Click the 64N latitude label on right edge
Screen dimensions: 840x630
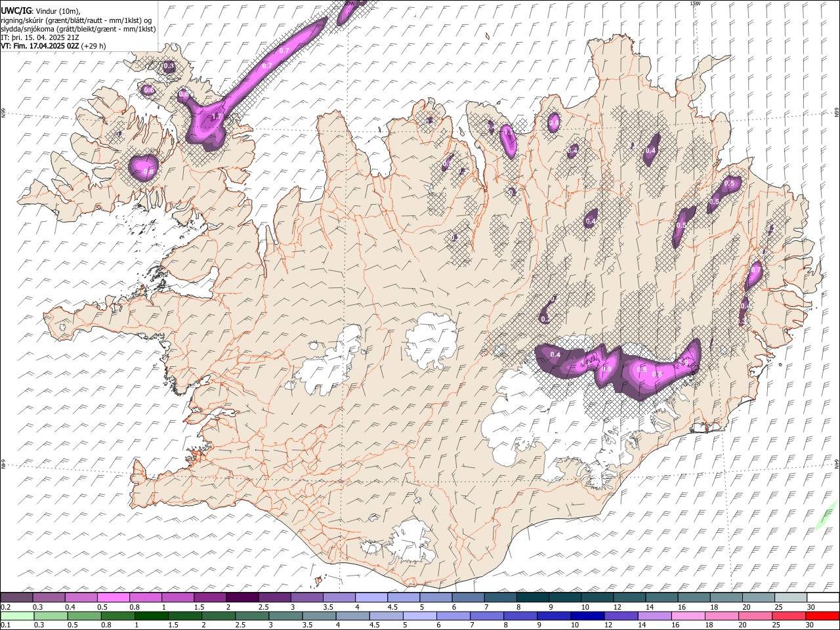pyautogui.click(x=837, y=463)
